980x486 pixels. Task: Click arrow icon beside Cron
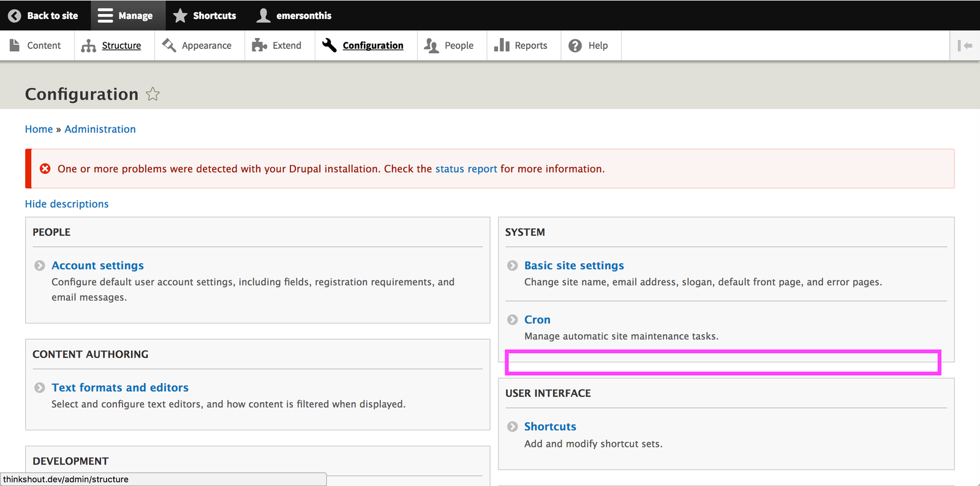[x=513, y=320]
